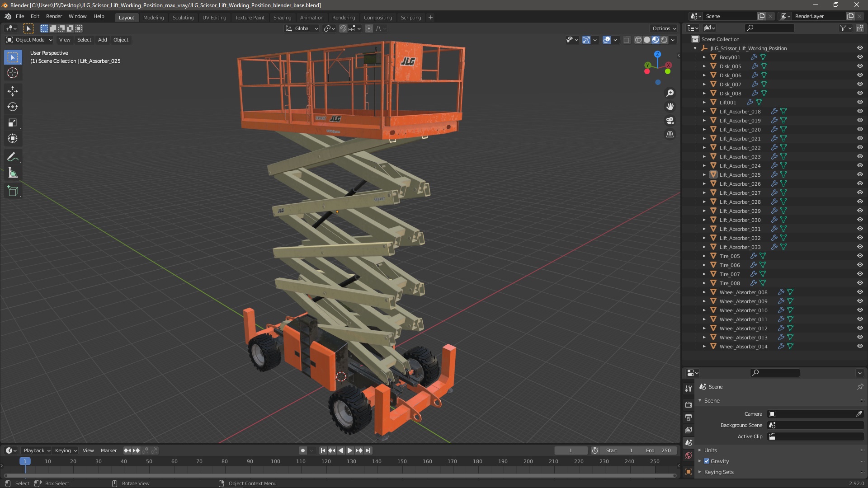
Task: Open the outliner filter funnel icon
Action: pos(843,28)
